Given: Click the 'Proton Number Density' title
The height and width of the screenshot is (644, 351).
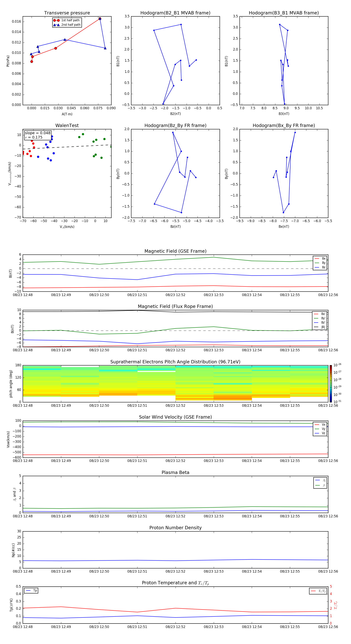Looking at the screenshot, I should pyautogui.click(x=175, y=528).
